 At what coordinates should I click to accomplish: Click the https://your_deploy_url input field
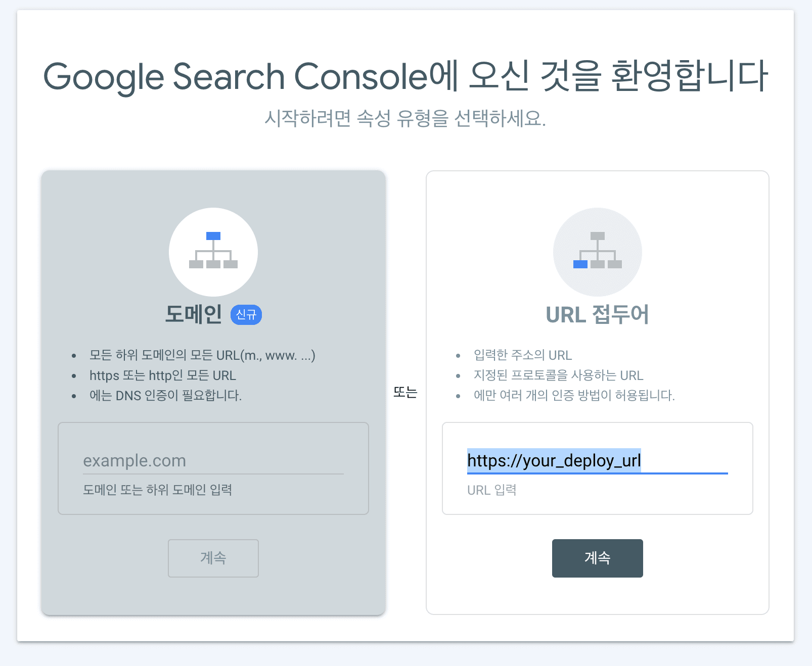598,460
